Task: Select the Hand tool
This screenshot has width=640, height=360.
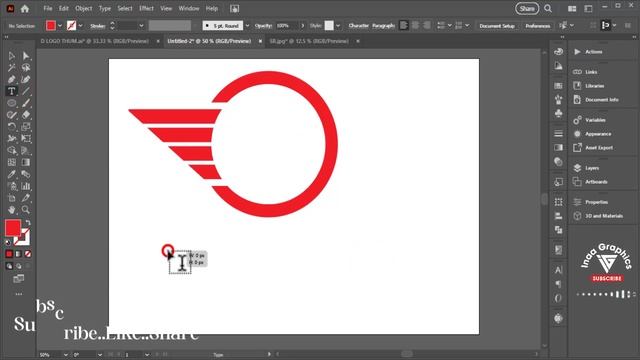Action: point(11,210)
